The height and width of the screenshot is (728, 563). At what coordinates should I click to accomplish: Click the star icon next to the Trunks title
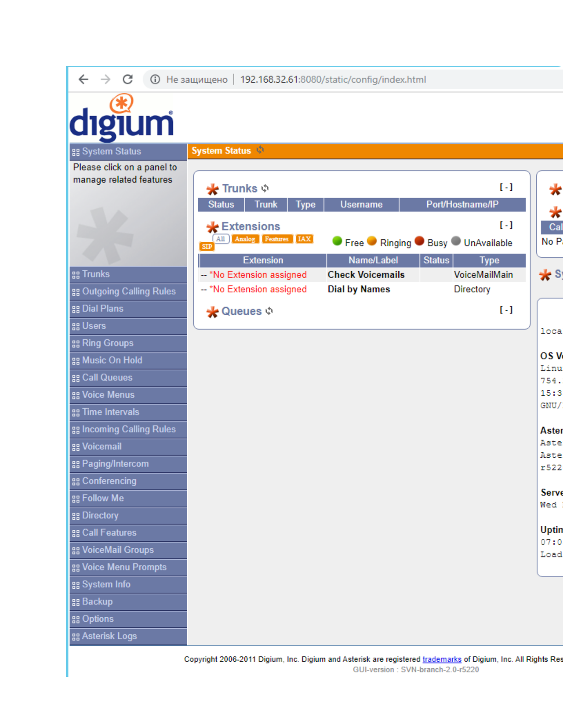(213, 189)
